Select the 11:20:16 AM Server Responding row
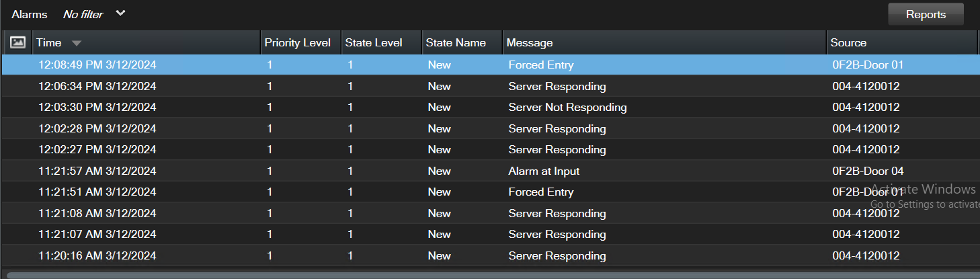The width and height of the screenshot is (980, 279). click(x=557, y=255)
